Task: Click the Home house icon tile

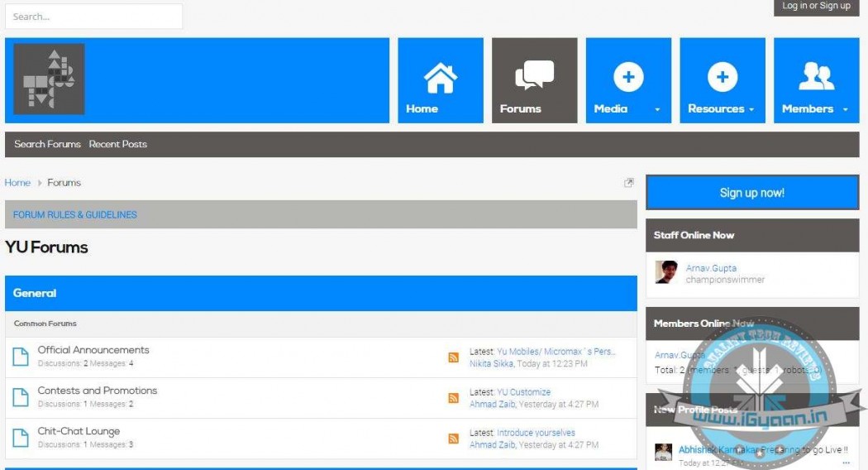Action: (440, 80)
